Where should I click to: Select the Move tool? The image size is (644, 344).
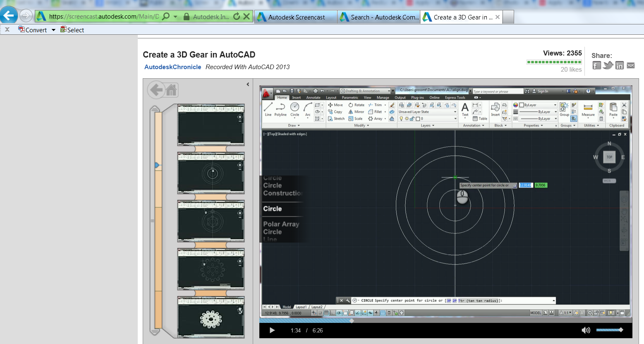click(x=335, y=105)
